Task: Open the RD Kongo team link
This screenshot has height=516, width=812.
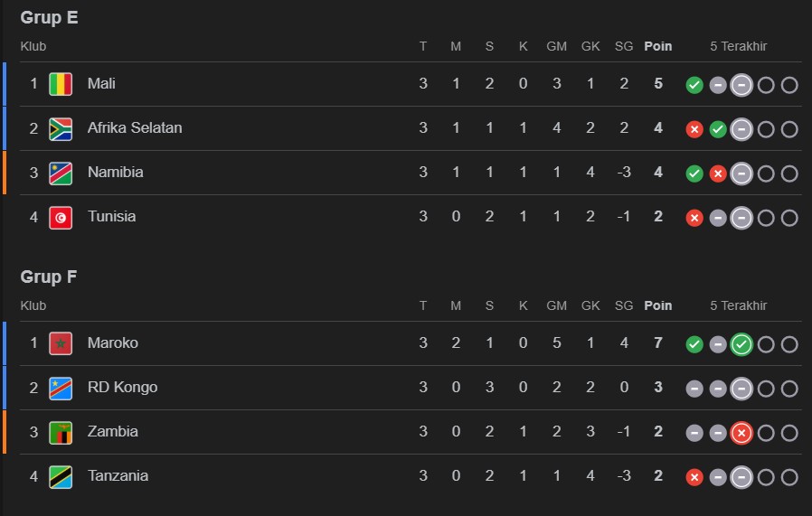Action: coord(122,388)
